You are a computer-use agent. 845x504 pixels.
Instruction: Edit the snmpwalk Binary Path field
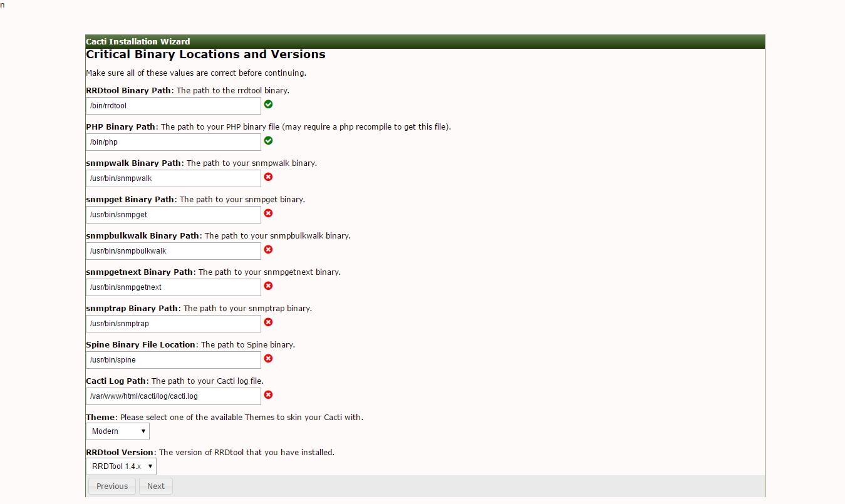pyautogui.click(x=174, y=178)
